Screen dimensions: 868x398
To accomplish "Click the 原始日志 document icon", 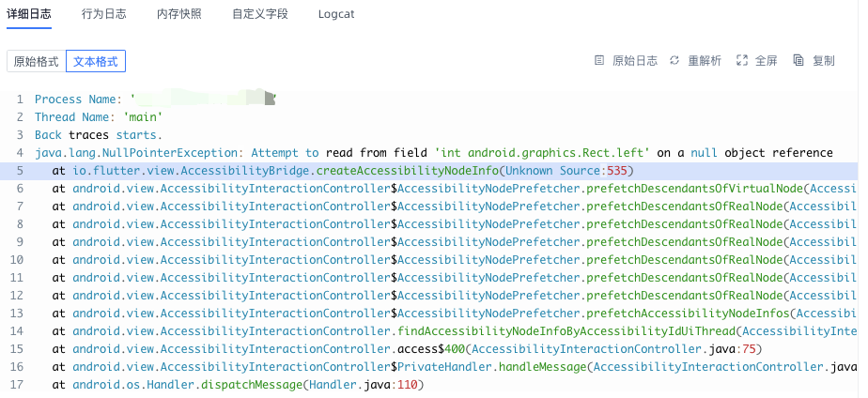I will [599, 60].
